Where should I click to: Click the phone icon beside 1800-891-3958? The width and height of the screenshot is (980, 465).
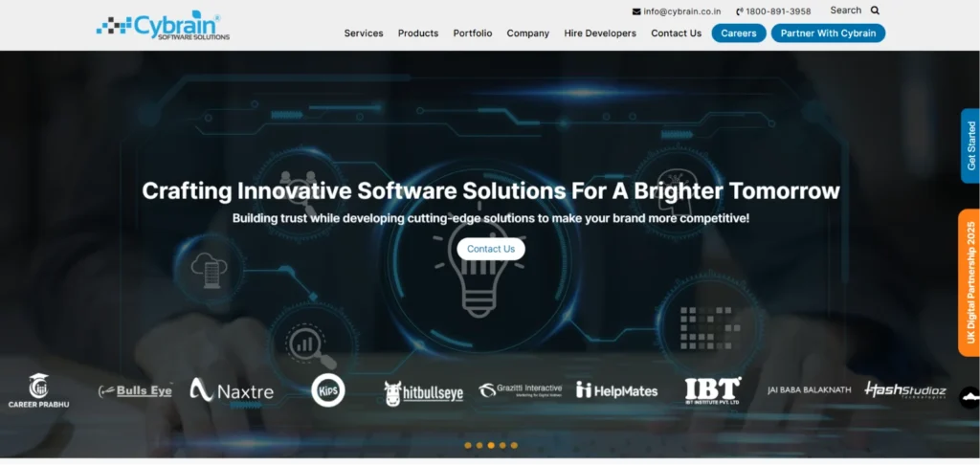tap(740, 11)
